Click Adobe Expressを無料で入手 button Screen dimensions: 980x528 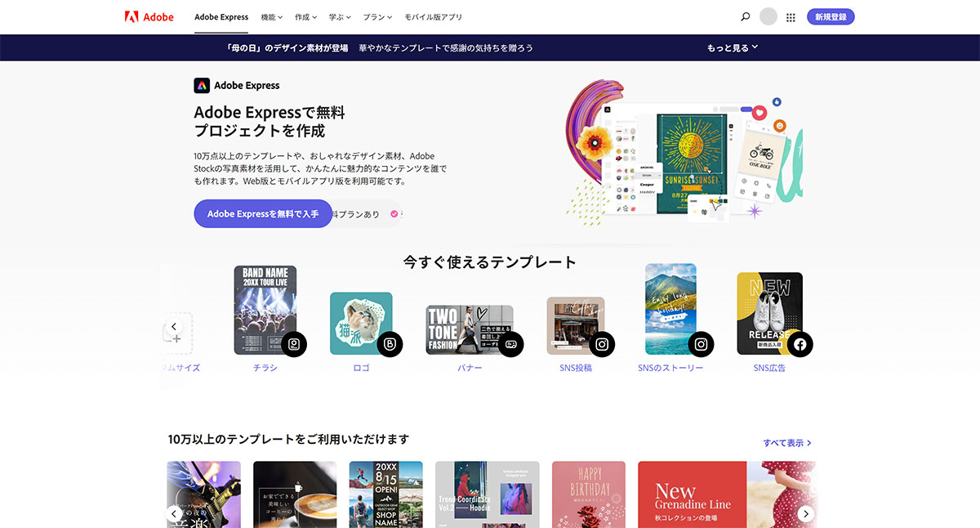(x=263, y=213)
